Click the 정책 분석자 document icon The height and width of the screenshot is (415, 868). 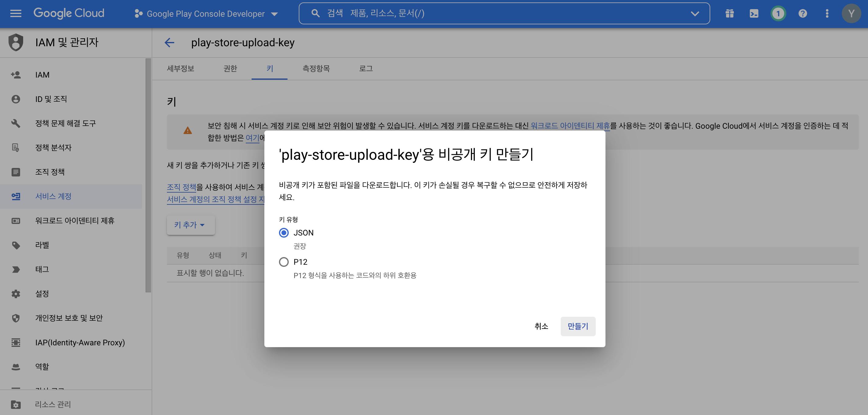click(x=16, y=148)
